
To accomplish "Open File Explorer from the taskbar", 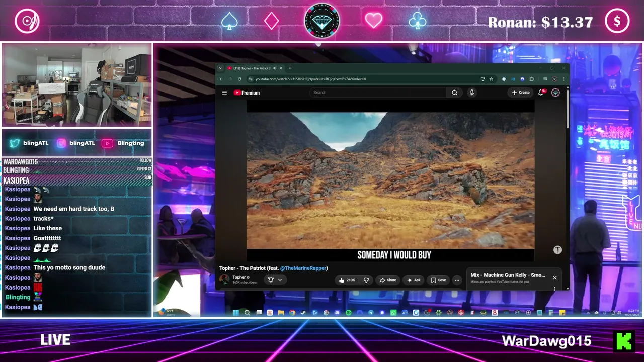I will 281,313.
